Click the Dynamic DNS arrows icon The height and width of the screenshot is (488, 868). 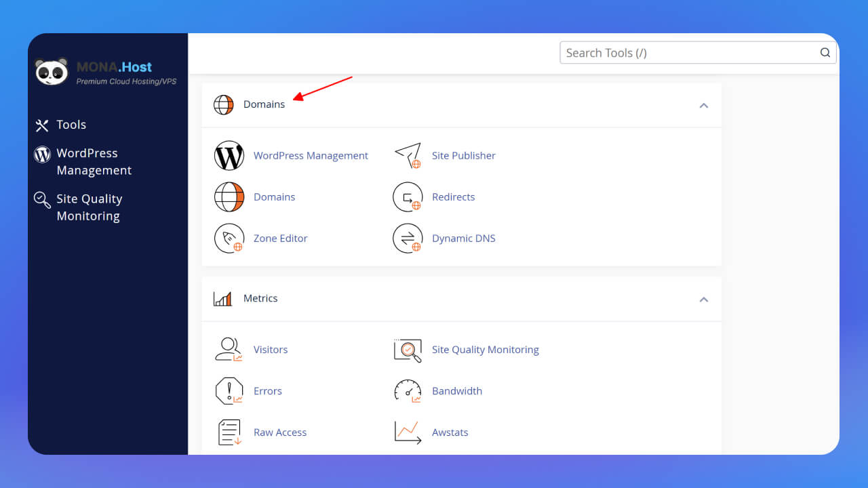(408, 239)
